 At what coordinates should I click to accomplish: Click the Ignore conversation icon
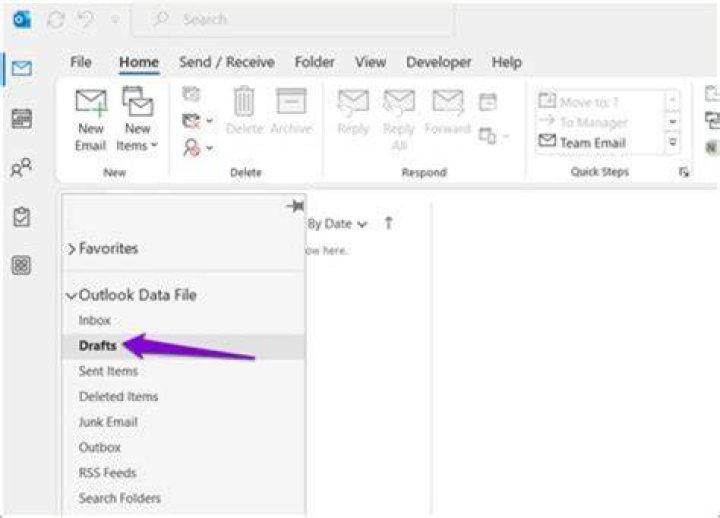(191, 94)
